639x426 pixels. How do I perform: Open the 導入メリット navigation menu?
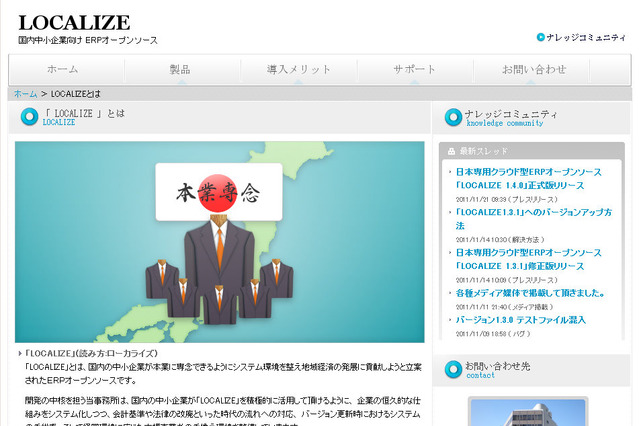click(x=298, y=69)
